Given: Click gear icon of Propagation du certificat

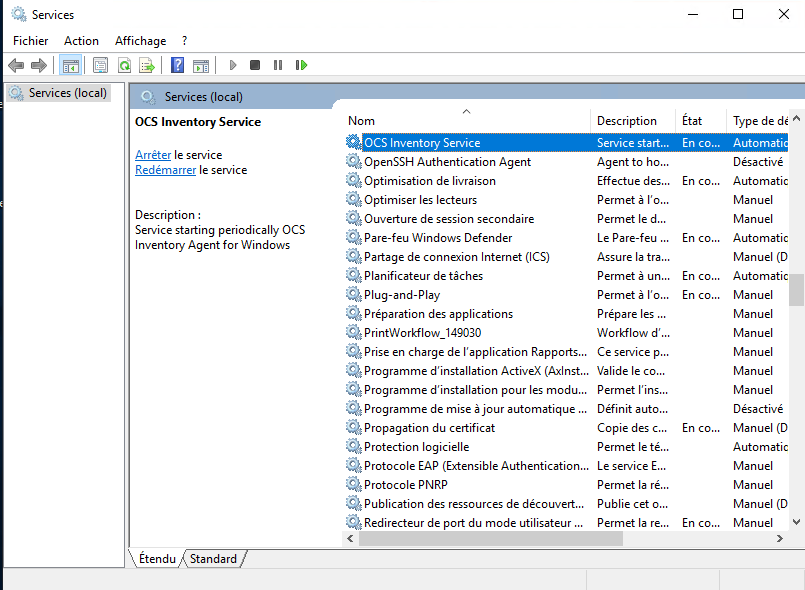Looking at the screenshot, I should pyautogui.click(x=353, y=427).
